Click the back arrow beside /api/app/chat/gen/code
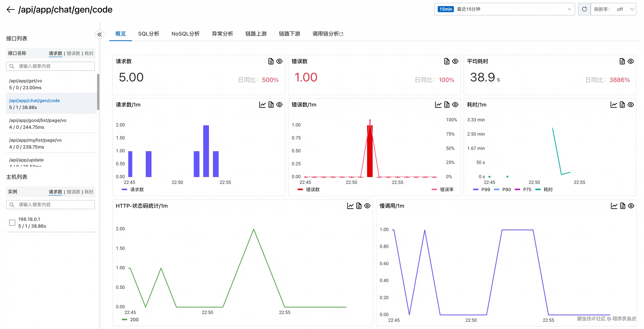The width and height of the screenshot is (644, 329). coord(10,10)
